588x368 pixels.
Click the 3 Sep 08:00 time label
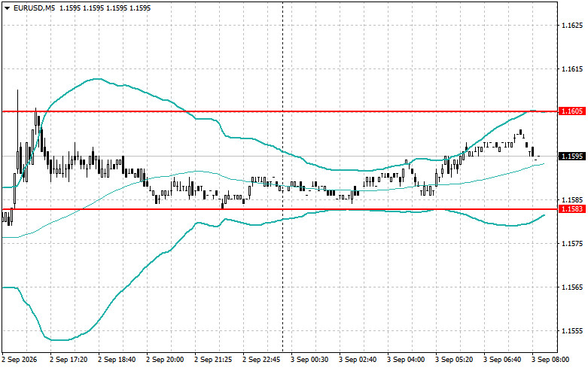550,360
